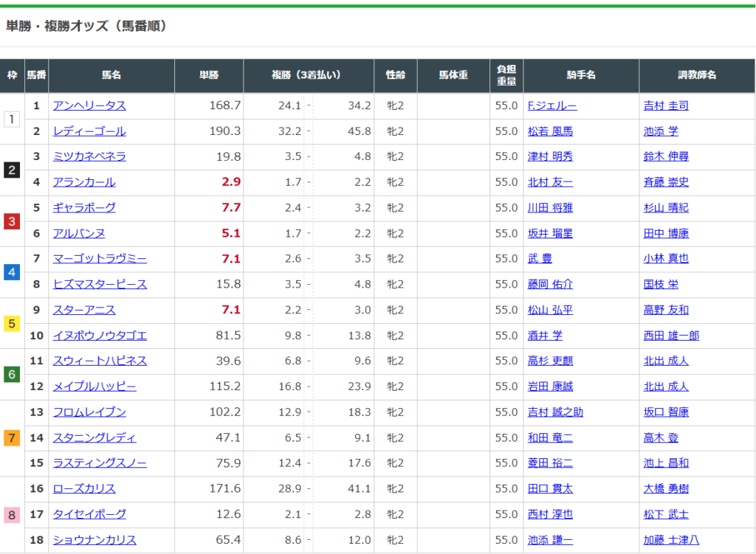
Task: Click the green bracket 6 badge
Action: (x=12, y=374)
